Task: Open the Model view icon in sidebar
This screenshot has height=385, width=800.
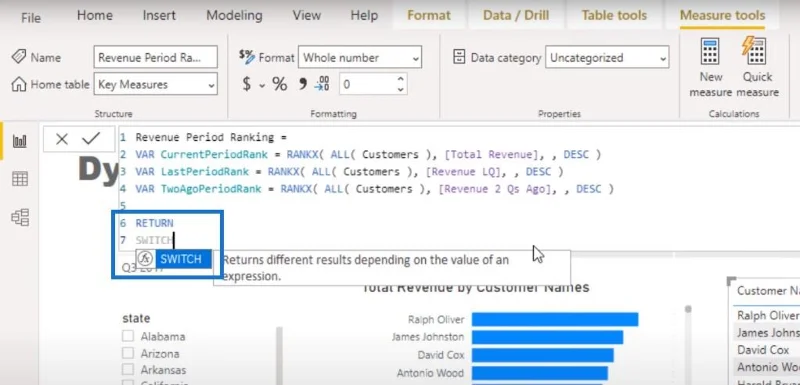Action: pyautogui.click(x=19, y=217)
